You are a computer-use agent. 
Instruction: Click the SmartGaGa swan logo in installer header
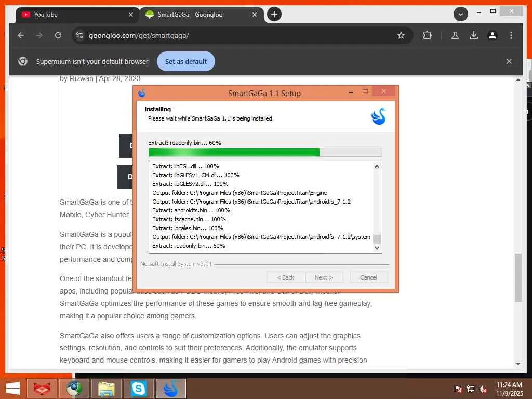coord(378,116)
